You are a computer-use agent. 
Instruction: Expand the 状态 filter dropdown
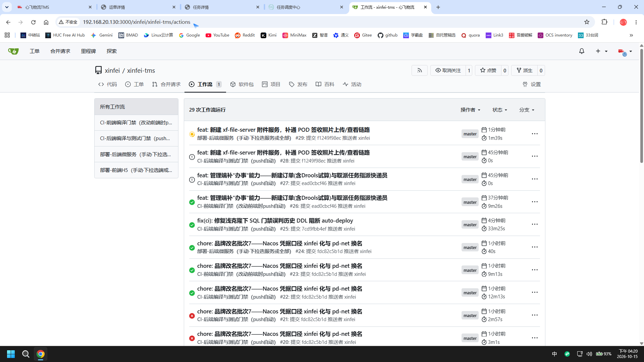pyautogui.click(x=500, y=110)
